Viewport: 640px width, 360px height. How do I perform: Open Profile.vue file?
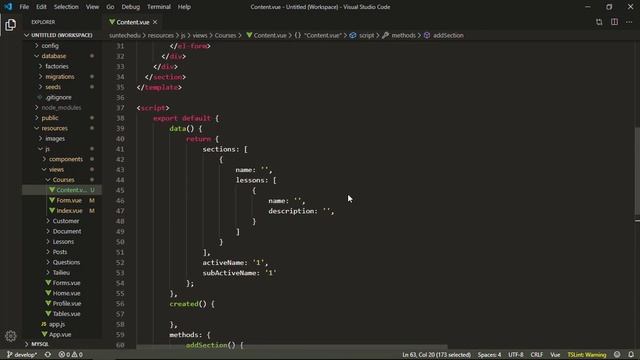(x=67, y=303)
